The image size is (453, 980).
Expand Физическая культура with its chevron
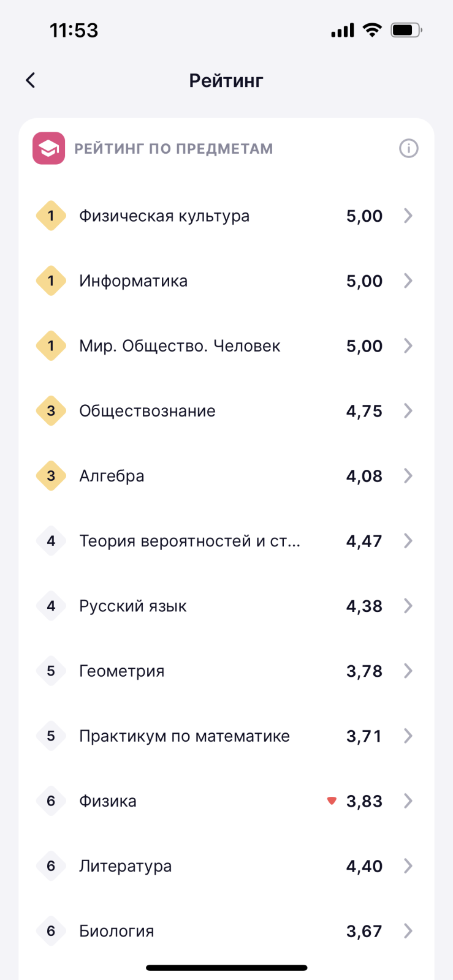(408, 216)
